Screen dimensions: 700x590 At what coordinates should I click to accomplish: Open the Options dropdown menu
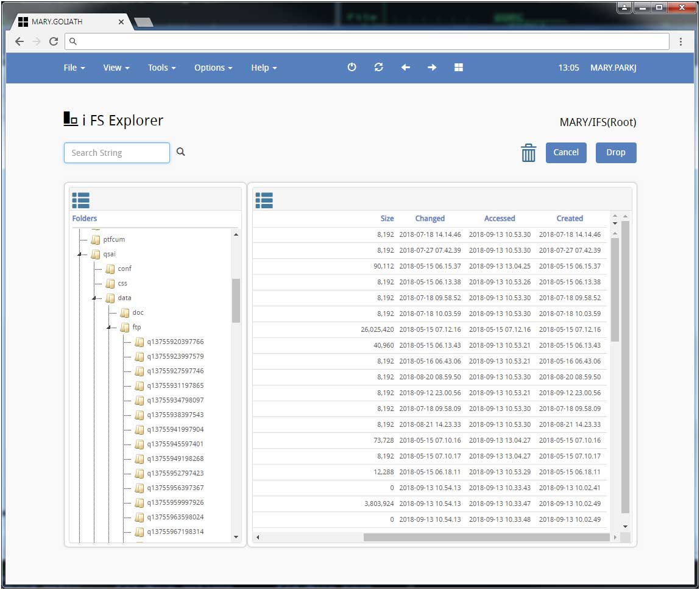click(213, 68)
